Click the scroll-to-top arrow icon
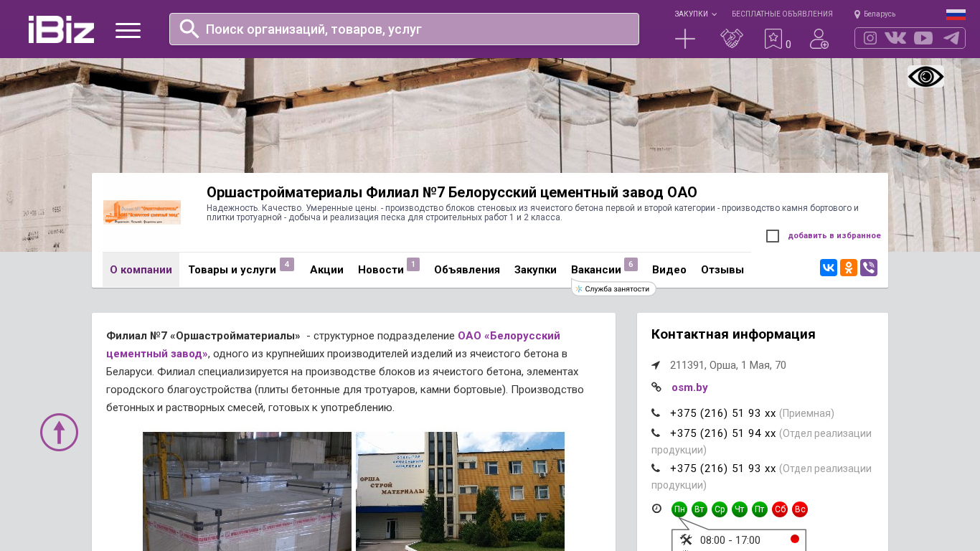This screenshot has height=551, width=980. [59, 432]
